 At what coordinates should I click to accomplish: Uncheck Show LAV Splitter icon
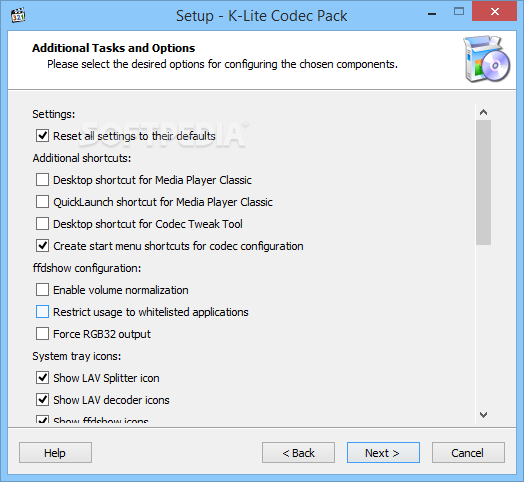(x=42, y=378)
